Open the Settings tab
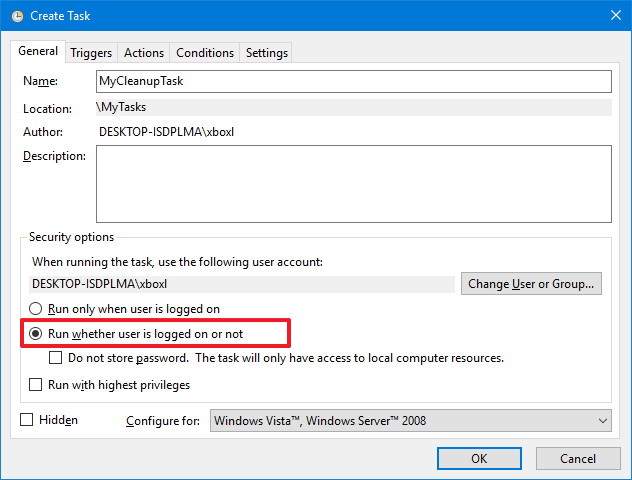Viewport: 632px width, 480px height. [x=266, y=53]
